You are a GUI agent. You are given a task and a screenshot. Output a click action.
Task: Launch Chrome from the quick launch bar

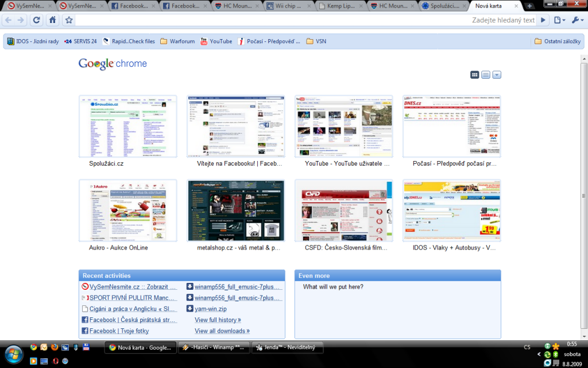(x=33, y=347)
